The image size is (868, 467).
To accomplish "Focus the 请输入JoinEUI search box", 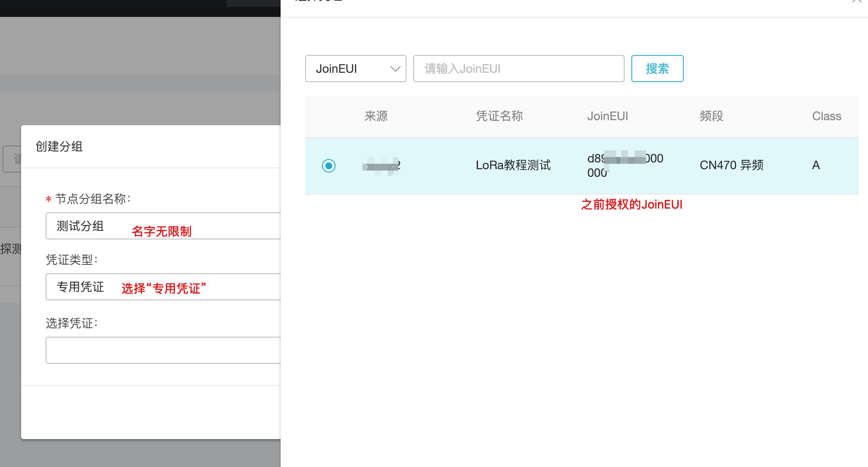I will pos(518,69).
